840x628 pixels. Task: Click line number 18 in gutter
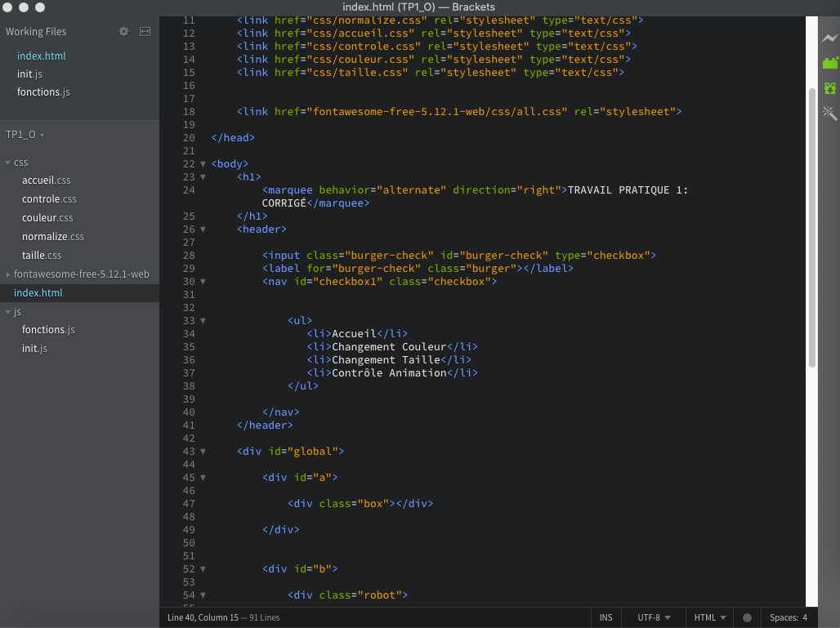pyautogui.click(x=189, y=112)
